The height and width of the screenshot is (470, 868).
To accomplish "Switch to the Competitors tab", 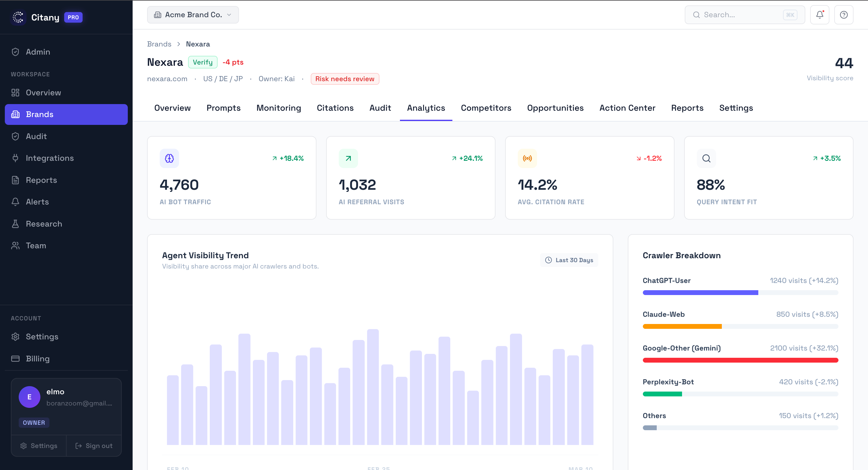I will click(x=486, y=108).
